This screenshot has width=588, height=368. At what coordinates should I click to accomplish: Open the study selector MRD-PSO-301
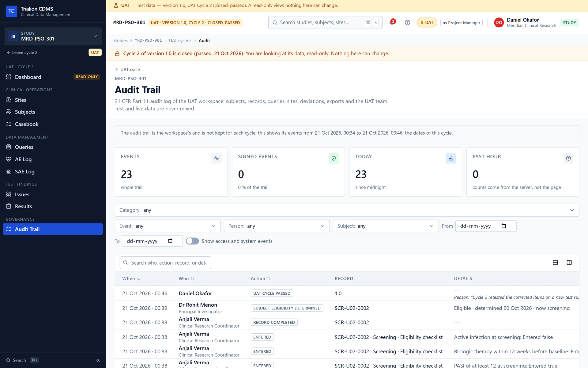53,36
